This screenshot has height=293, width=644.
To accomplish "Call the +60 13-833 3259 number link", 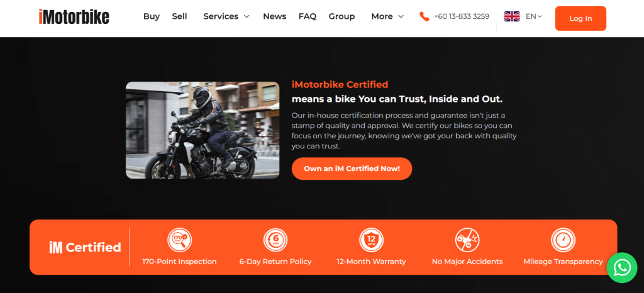I will tap(461, 16).
